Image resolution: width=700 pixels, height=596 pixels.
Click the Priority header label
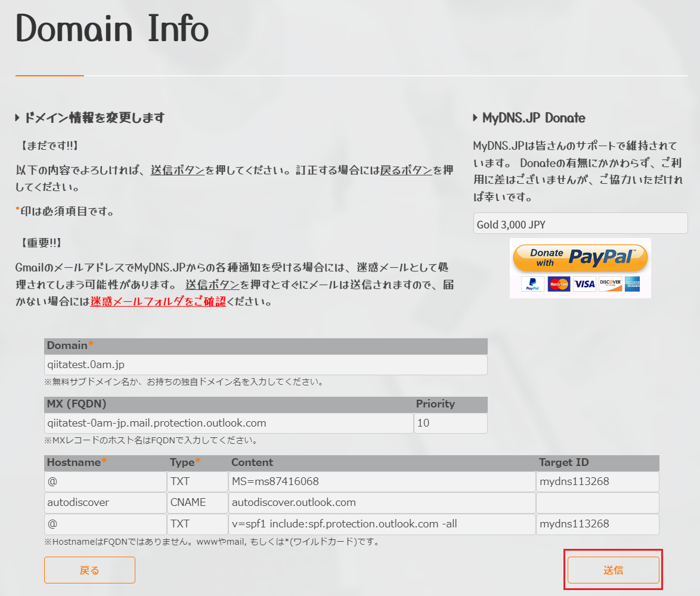pyautogui.click(x=435, y=404)
